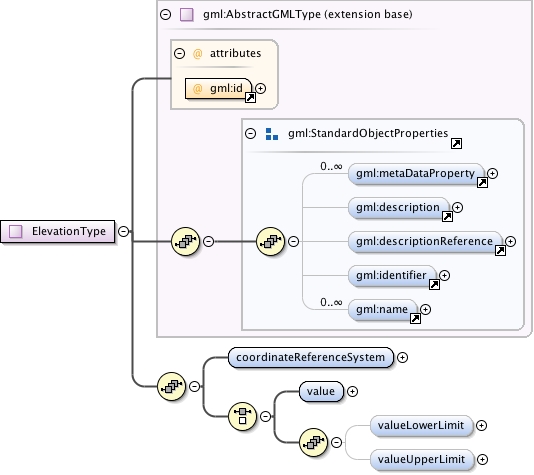This screenshot has width=534, height=475.
Task: Collapse gml:StandardObjectProperties group
Action: click(251, 133)
